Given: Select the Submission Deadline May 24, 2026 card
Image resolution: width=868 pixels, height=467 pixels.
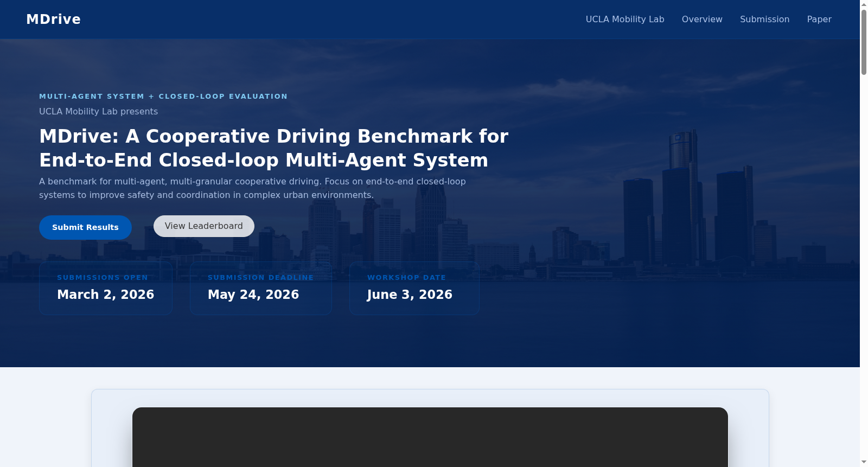Looking at the screenshot, I should point(261,288).
